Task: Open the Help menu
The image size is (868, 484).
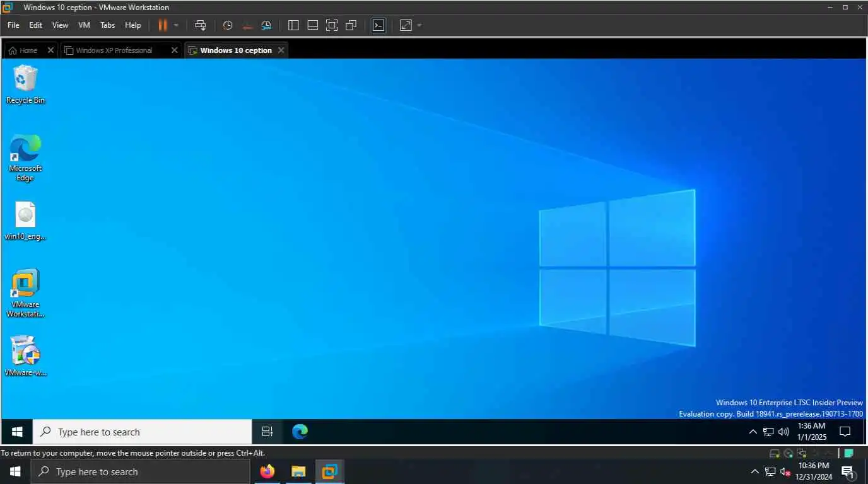Action: point(133,25)
